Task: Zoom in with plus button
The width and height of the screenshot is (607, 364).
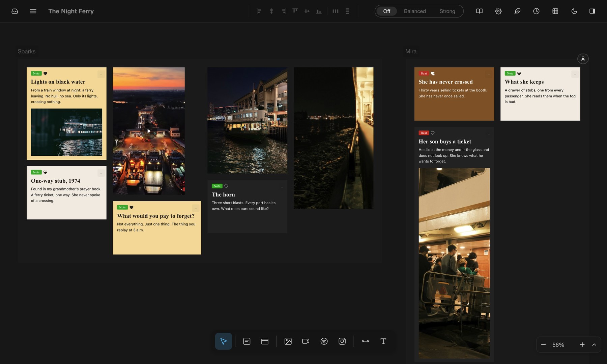Action: tap(582, 344)
